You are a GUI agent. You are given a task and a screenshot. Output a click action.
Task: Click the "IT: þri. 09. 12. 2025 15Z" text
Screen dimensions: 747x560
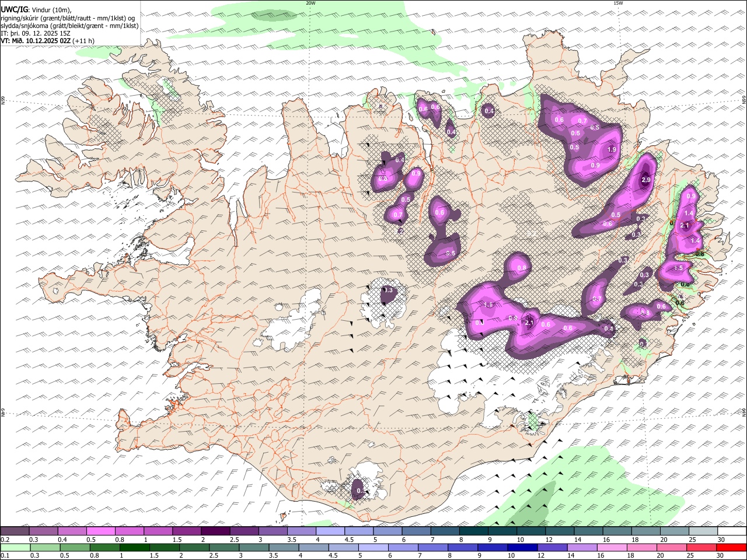pos(36,33)
